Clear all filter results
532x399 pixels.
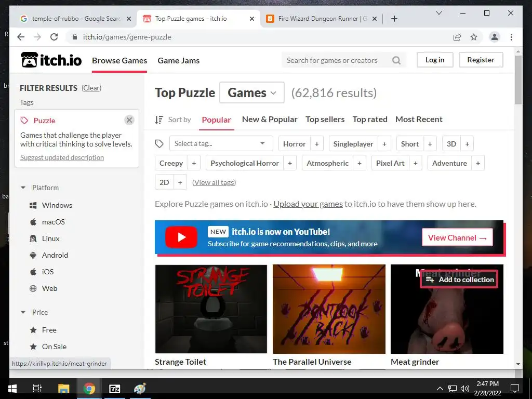[91, 88]
